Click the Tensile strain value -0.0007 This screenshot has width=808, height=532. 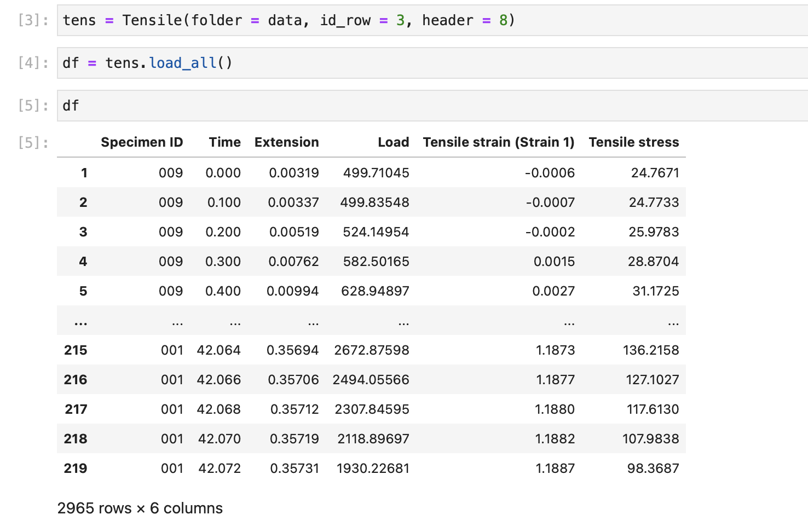[550, 203]
